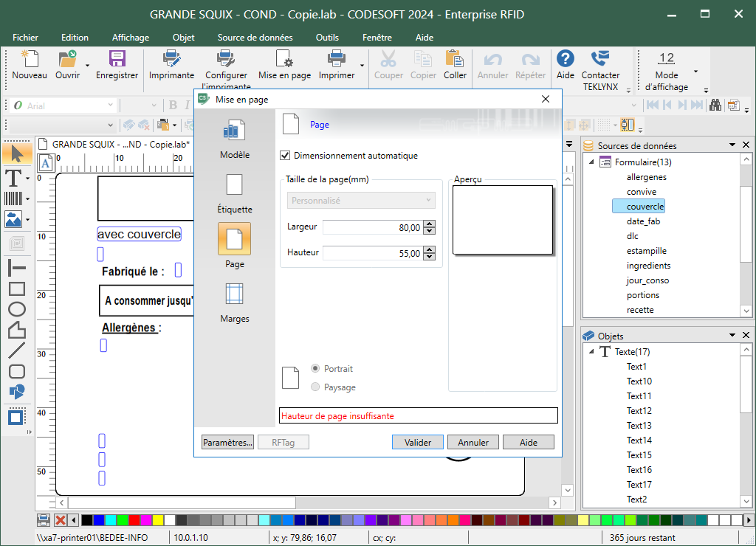The height and width of the screenshot is (546, 756).
Task: Open Objets panel menu arrow
Action: [x=732, y=334]
